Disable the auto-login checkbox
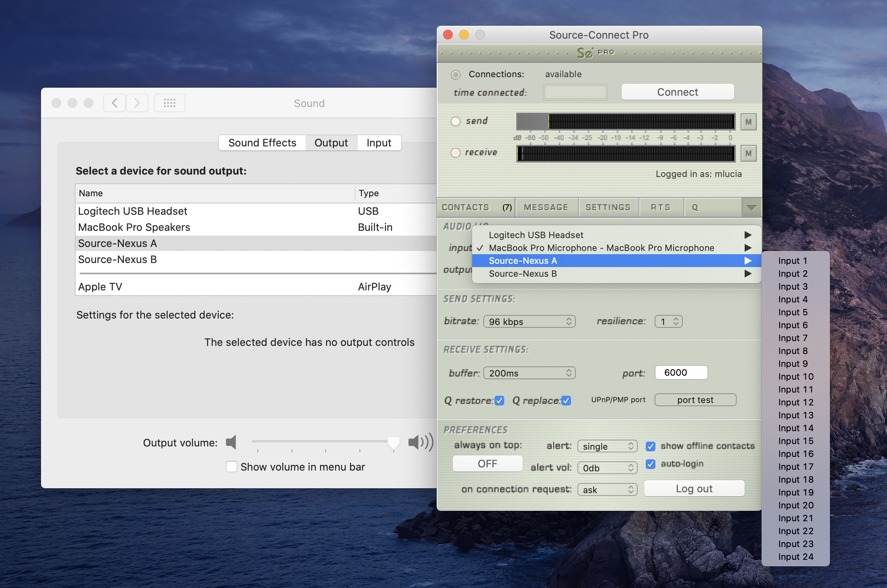Viewport: 887px width, 588px height. click(x=650, y=464)
